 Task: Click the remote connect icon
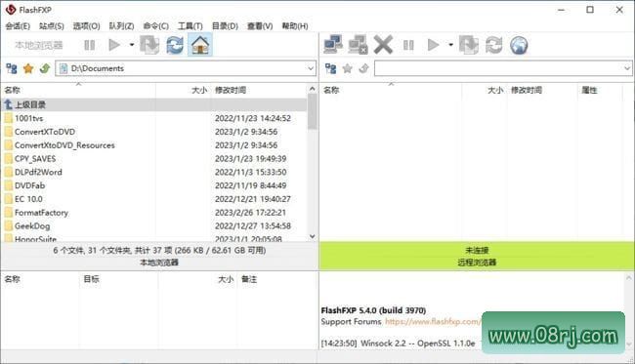click(x=333, y=45)
